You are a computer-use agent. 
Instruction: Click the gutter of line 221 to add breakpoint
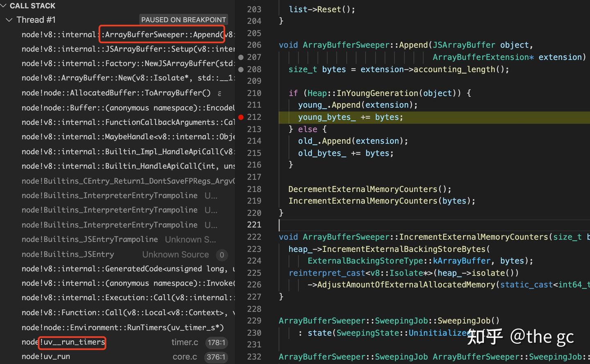241,225
